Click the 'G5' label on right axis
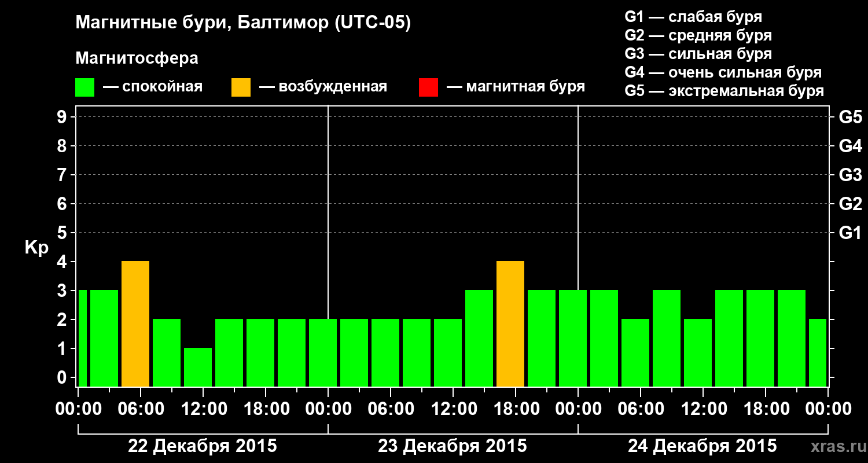This screenshot has width=868, height=463. coord(850,117)
